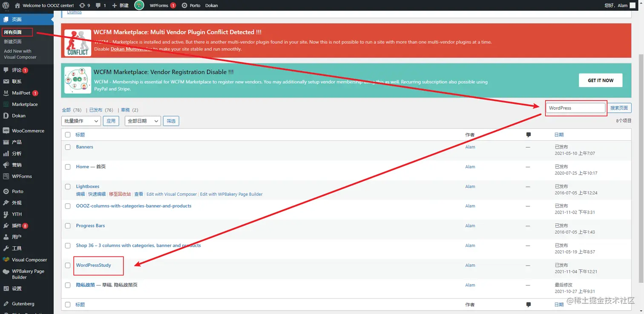Filter pages by 已发布 (76)
This screenshot has width=644, height=314.
click(101, 110)
